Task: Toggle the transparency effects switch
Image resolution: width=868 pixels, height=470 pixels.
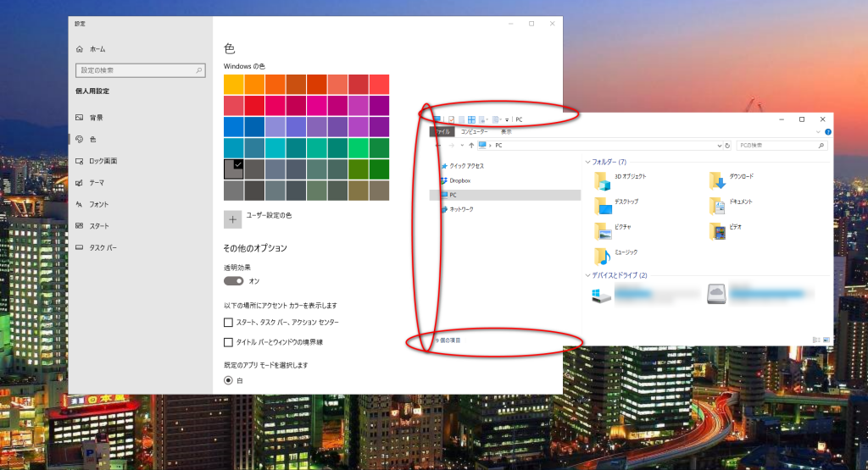Action: 233,280
